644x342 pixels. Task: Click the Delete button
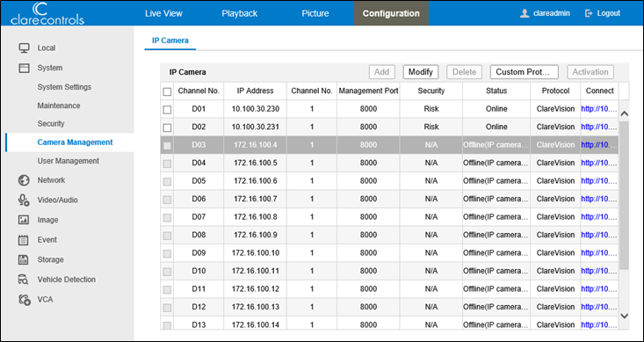tap(464, 72)
